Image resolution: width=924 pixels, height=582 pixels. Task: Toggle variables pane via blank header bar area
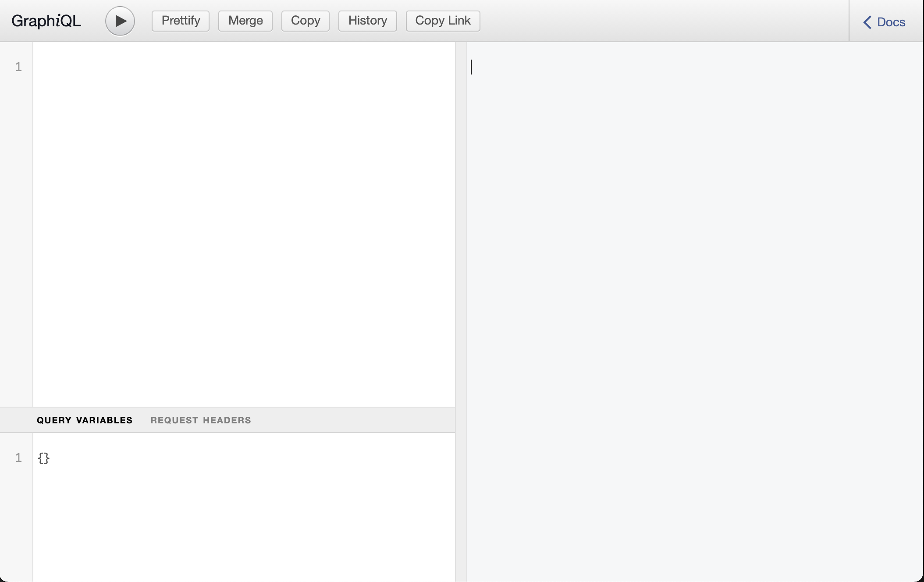pyautogui.click(x=351, y=420)
